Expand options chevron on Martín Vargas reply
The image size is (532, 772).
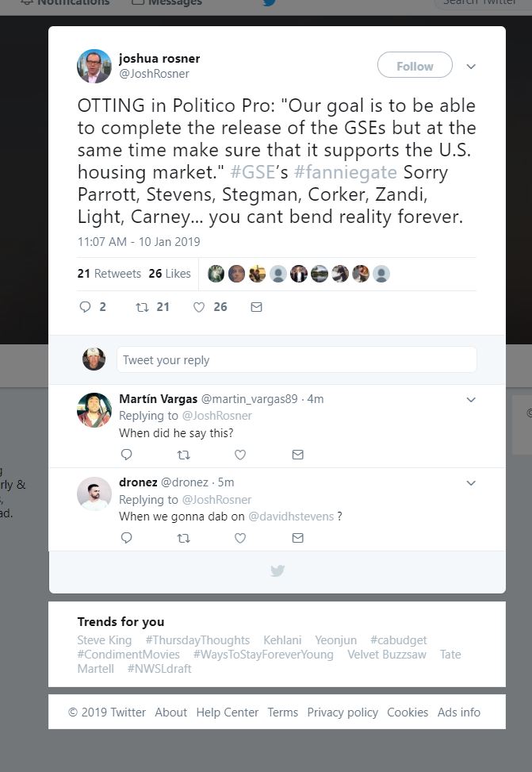pos(471,400)
